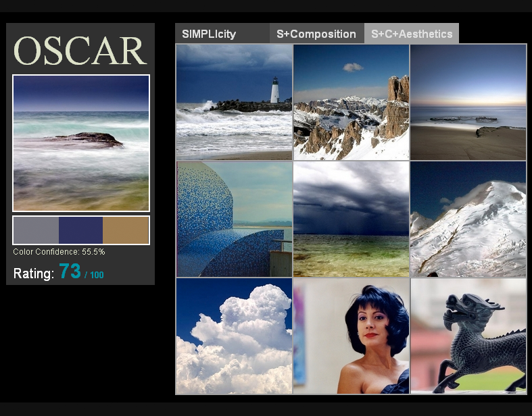
Task: Open the S+Composition tab
Action: 316,34
